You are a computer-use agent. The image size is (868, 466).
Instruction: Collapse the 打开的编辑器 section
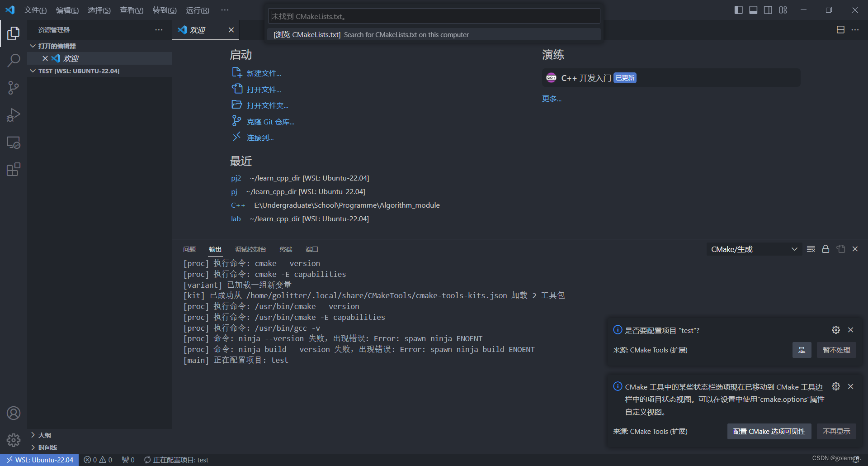point(99,46)
